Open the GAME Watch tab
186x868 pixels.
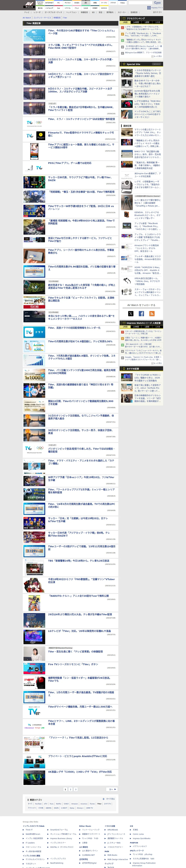point(86,8)
